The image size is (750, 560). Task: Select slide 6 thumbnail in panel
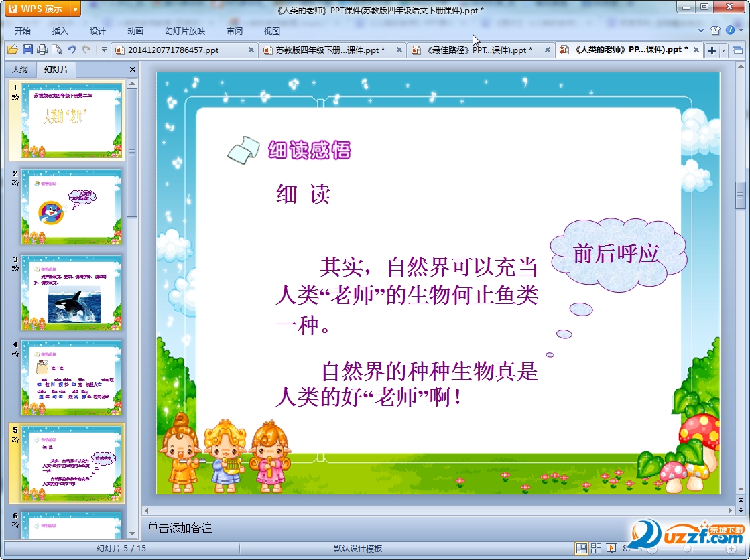coord(72,524)
